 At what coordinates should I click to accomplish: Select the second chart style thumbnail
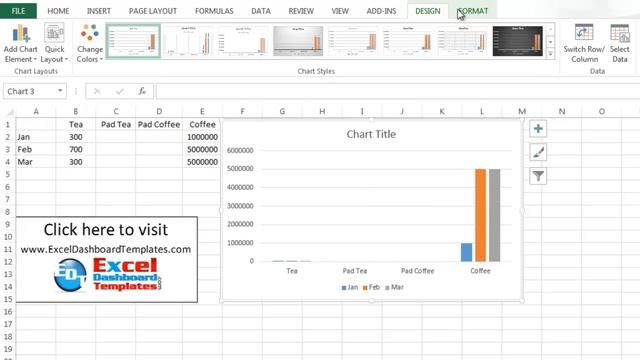pyautogui.click(x=188, y=41)
